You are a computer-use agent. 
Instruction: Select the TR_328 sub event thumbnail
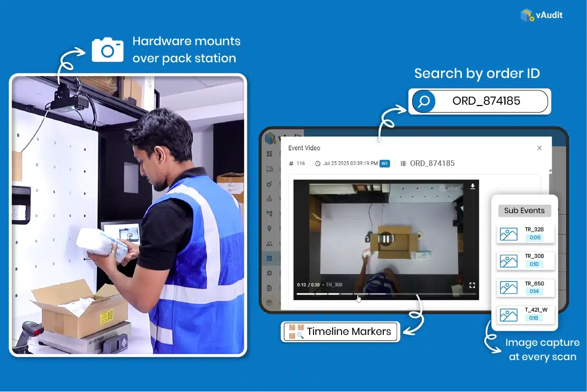tap(525, 234)
